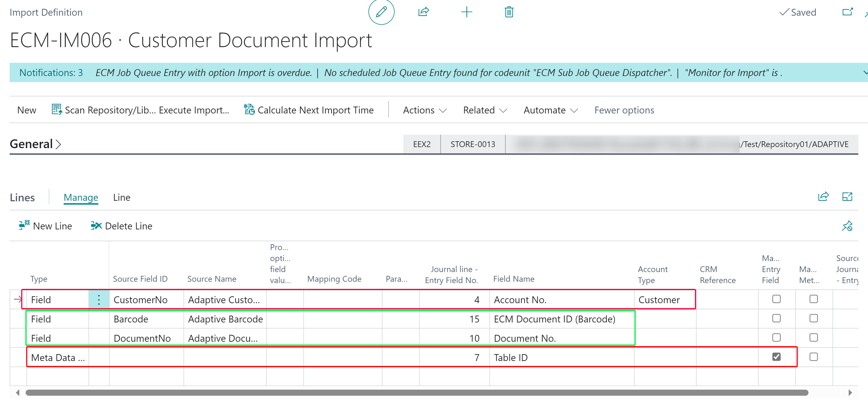868x407 pixels.
Task: Select the Manage tab
Action: click(x=81, y=197)
